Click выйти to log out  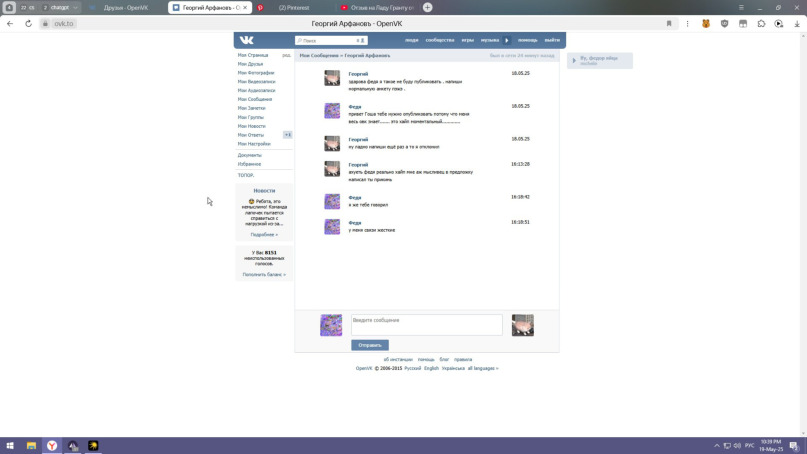tap(552, 40)
